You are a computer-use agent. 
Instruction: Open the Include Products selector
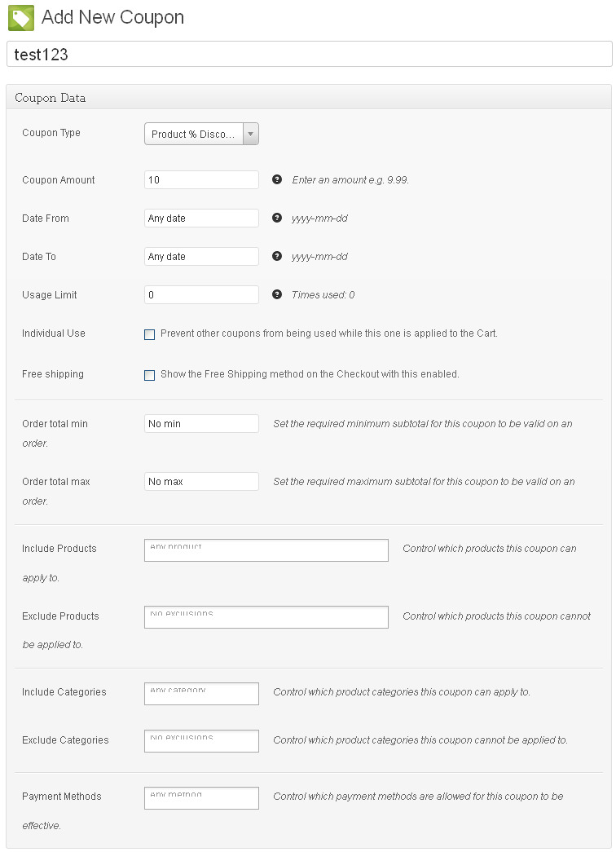point(266,550)
